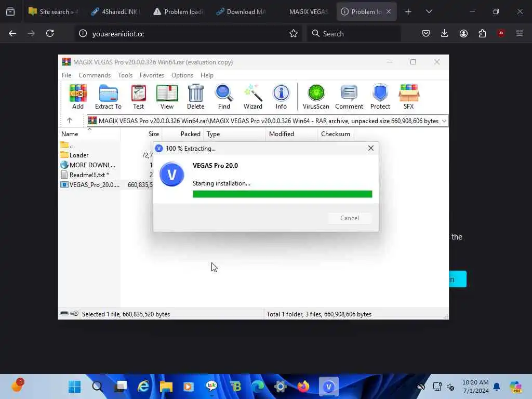Open the View toolbar icon
The image size is (532, 399).
[x=167, y=97]
